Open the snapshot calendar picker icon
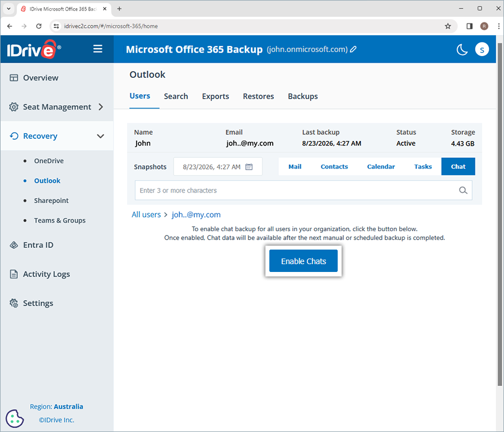The width and height of the screenshot is (504, 432). [249, 167]
